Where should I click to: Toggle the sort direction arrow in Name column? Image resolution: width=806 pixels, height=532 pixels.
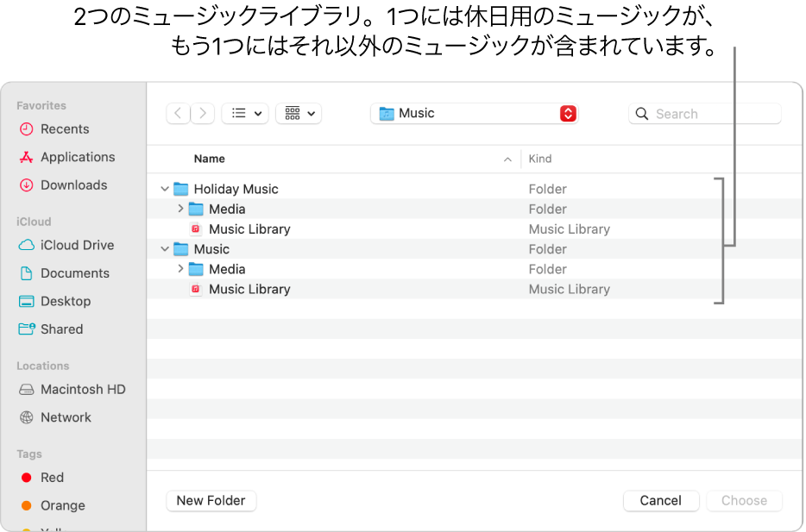click(x=508, y=160)
